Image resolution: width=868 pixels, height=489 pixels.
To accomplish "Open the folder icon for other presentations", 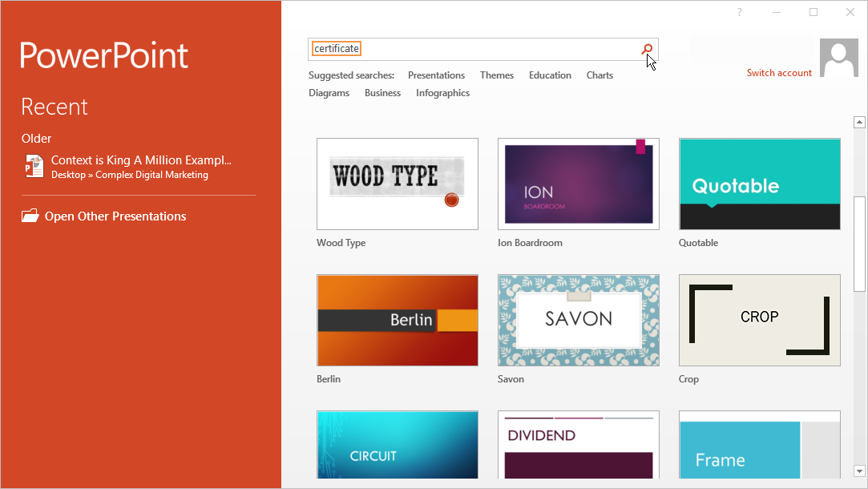I will (30, 216).
